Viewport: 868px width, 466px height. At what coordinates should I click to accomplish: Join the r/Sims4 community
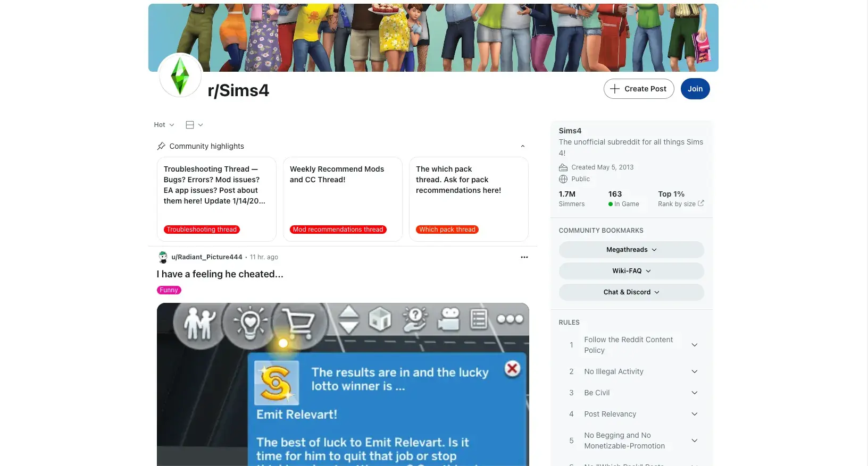click(x=695, y=89)
